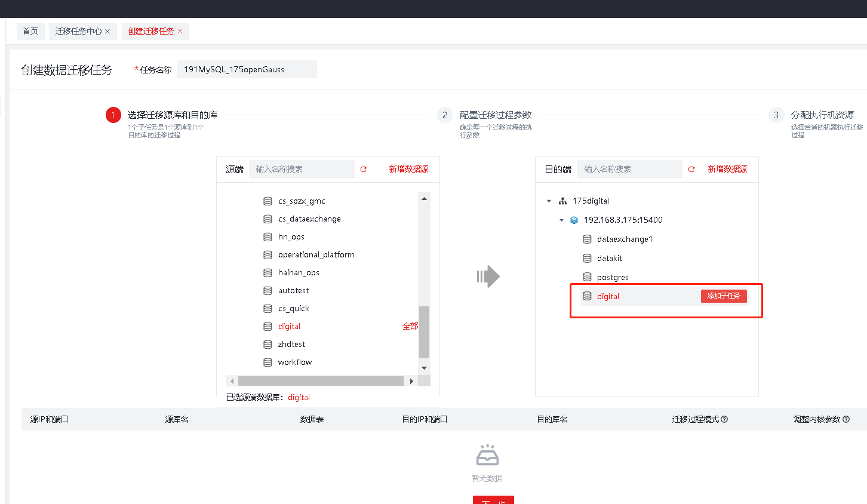The image size is (867, 504).
Task: Click the 数据表 column header
Action: pyautogui.click(x=312, y=420)
